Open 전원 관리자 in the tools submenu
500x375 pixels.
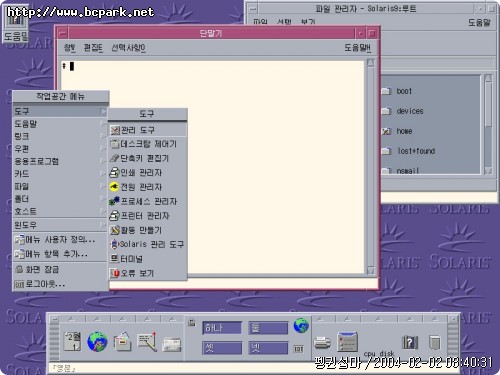[147, 187]
